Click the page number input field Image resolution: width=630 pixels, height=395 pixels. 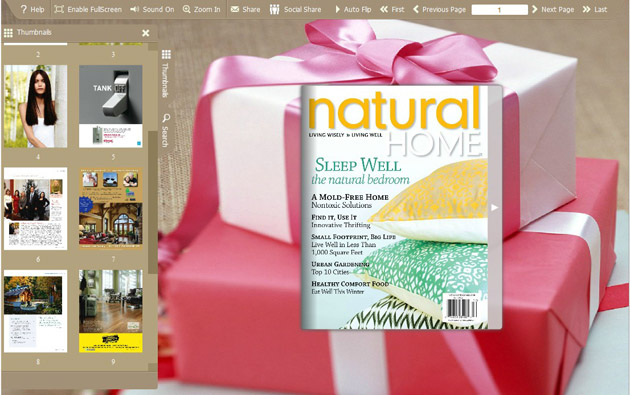pyautogui.click(x=499, y=10)
